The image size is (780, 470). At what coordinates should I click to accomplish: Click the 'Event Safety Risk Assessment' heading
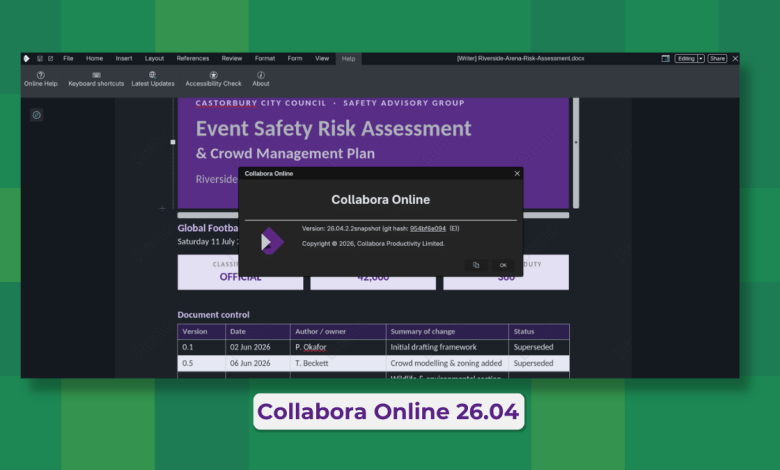[x=333, y=128]
